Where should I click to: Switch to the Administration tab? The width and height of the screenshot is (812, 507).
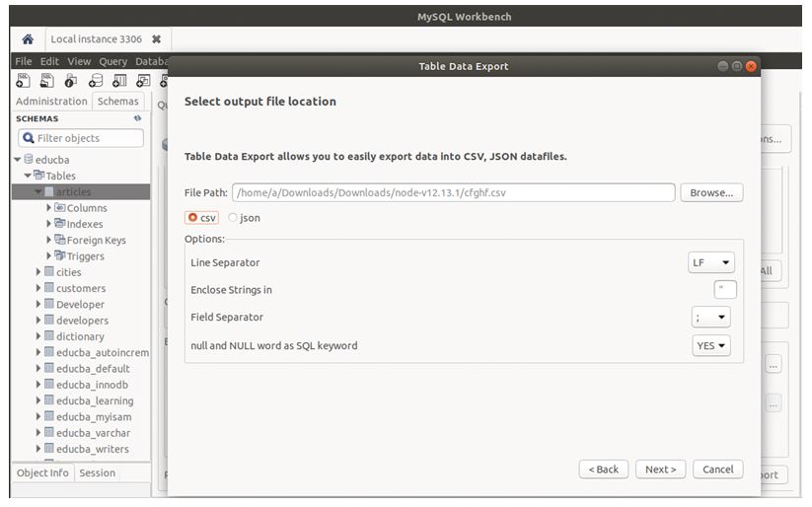click(x=51, y=101)
